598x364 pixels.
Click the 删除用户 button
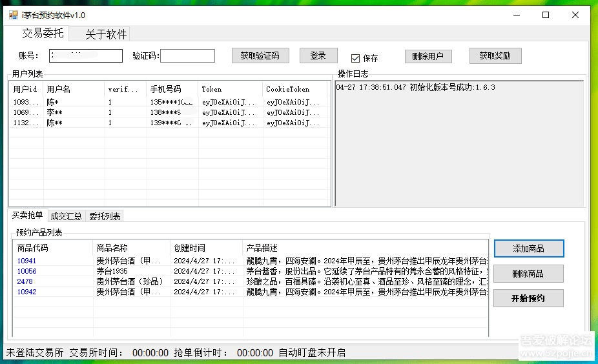click(428, 56)
